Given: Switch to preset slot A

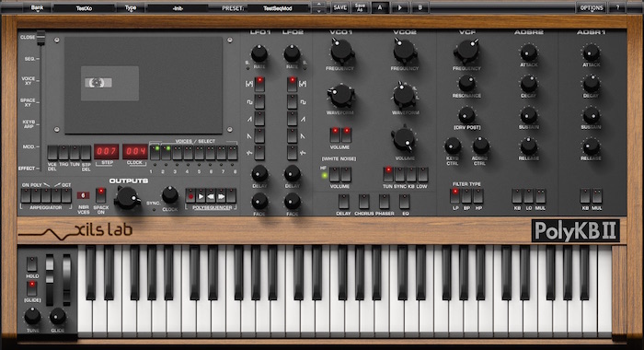Looking at the screenshot, I should point(380,7).
